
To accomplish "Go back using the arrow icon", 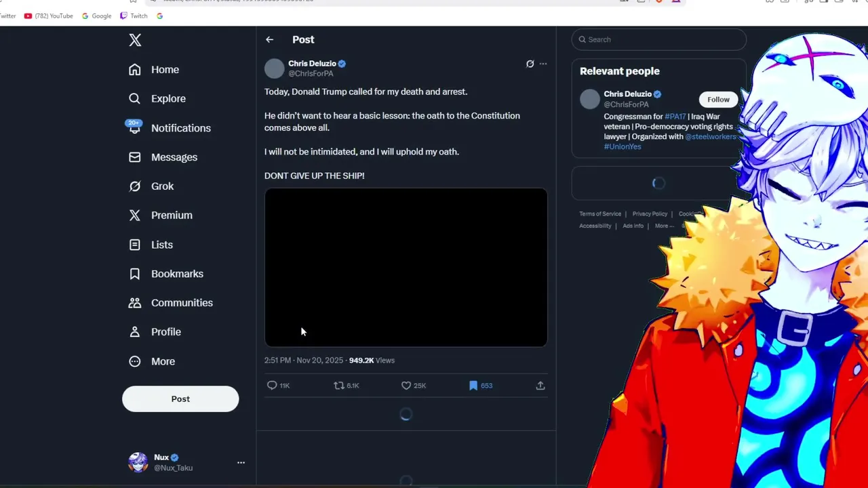I will point(270,40).
